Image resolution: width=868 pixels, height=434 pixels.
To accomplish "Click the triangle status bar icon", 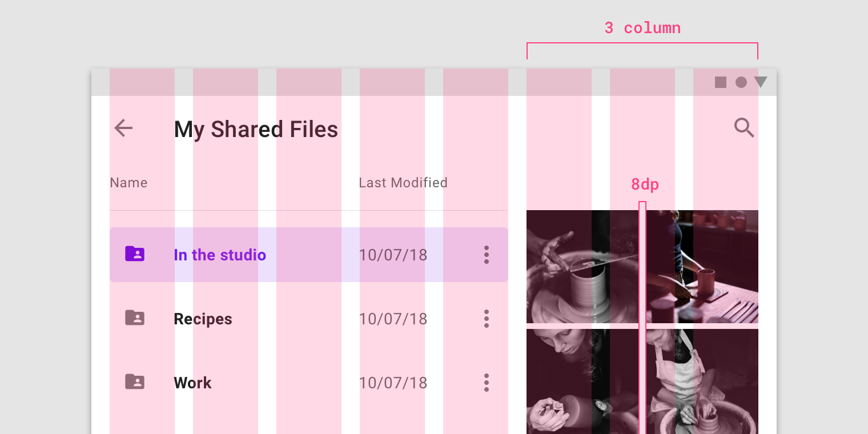I will point(761,82).
